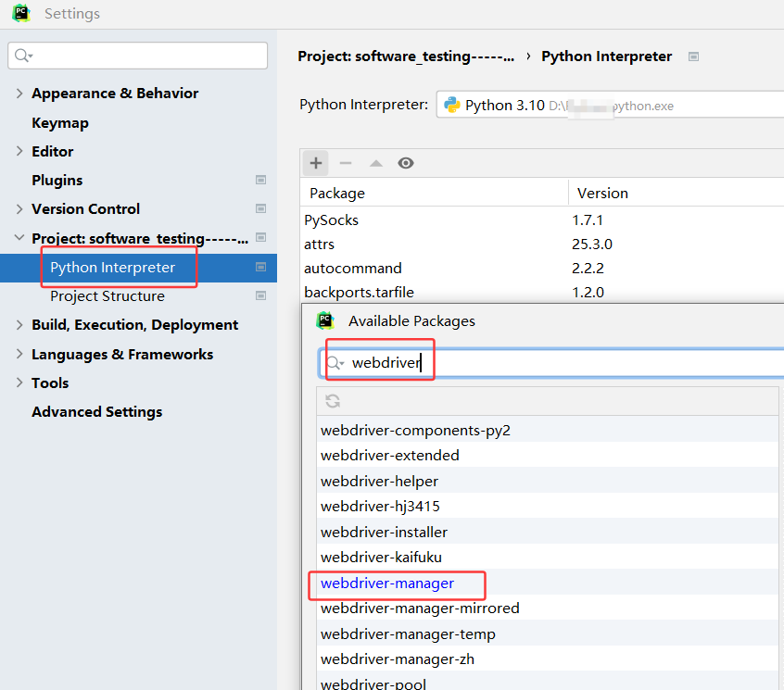784x690 pixels.
Task: Select the PySocks package row
Action: [542, 220]
